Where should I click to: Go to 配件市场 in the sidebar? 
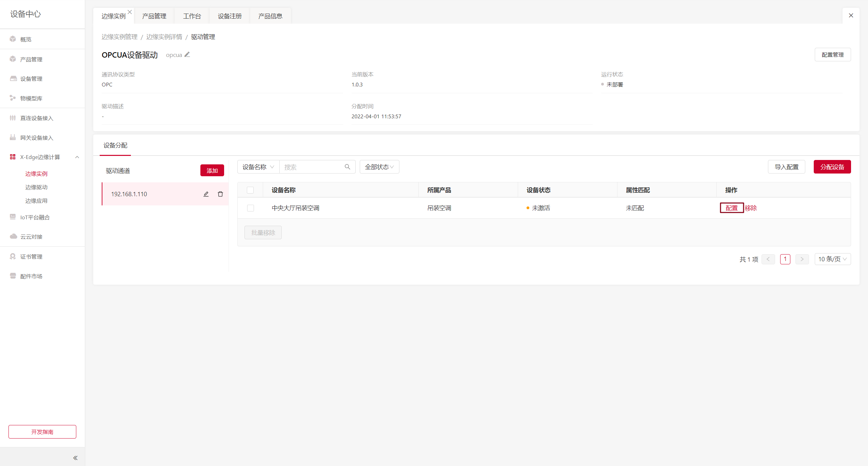tap(31, 276)
